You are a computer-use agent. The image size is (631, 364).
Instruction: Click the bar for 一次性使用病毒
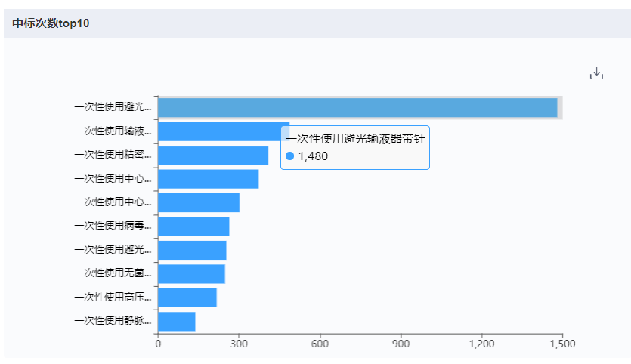coord(193,227)
